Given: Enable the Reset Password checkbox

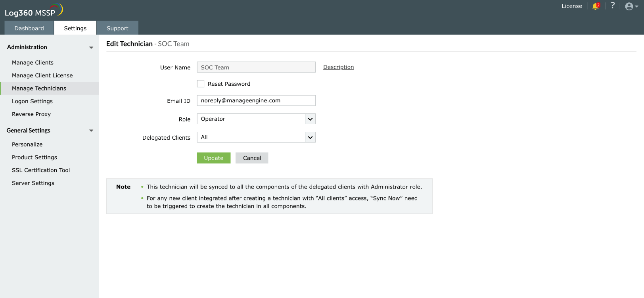Looking at the screenshot, I should [201, 84].
